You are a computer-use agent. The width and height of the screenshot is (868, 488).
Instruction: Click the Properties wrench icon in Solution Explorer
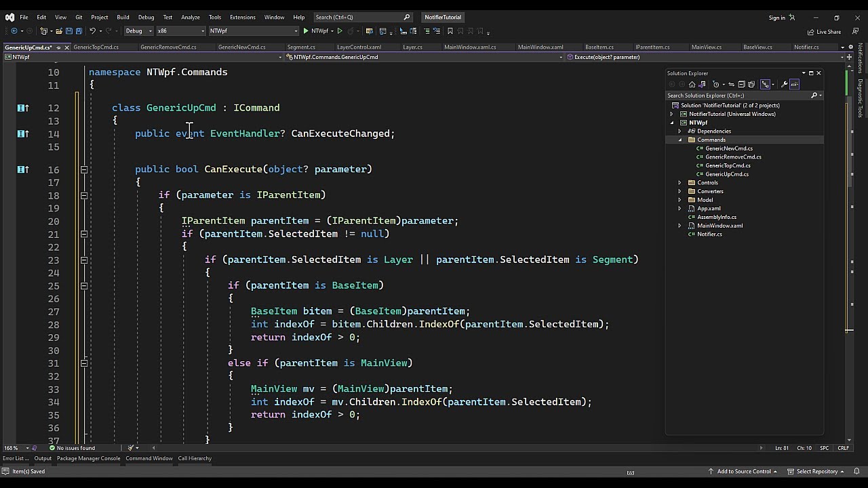784,84
